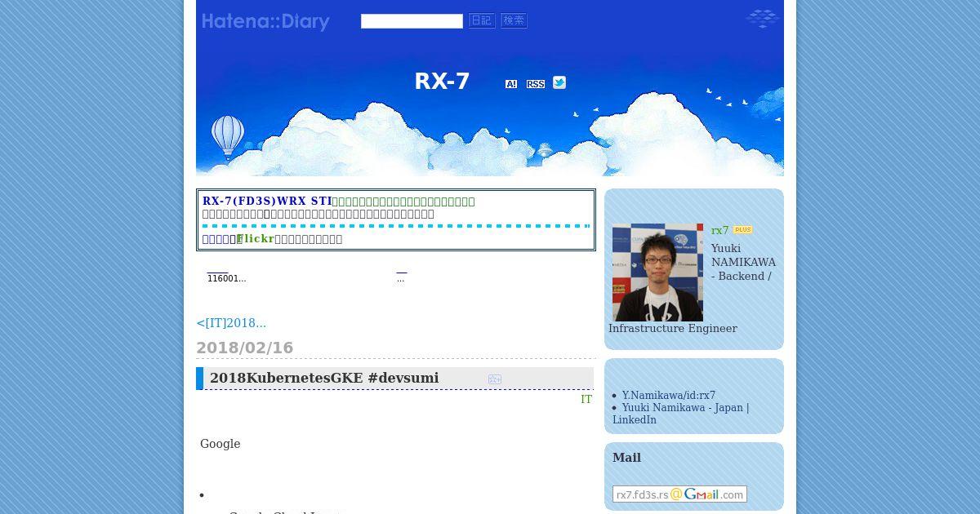Click the Gmail address image
This screenshot has height=514, width=980.
679,494
